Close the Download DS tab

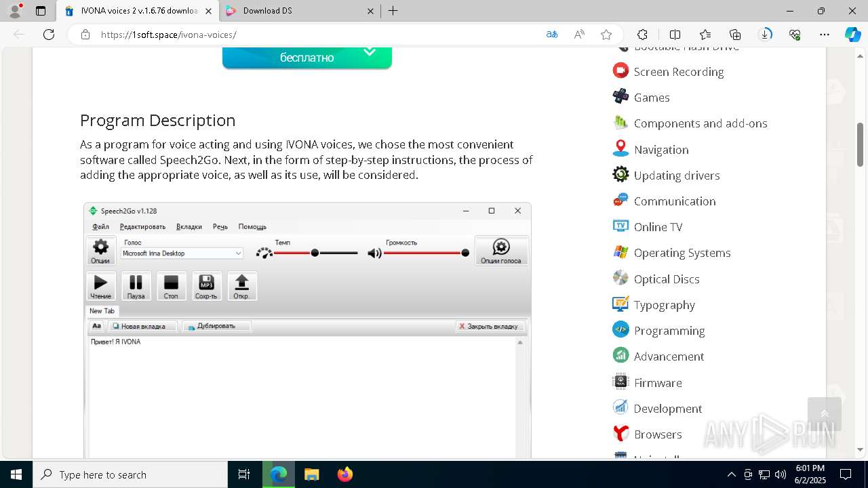[x=370, y=11]
